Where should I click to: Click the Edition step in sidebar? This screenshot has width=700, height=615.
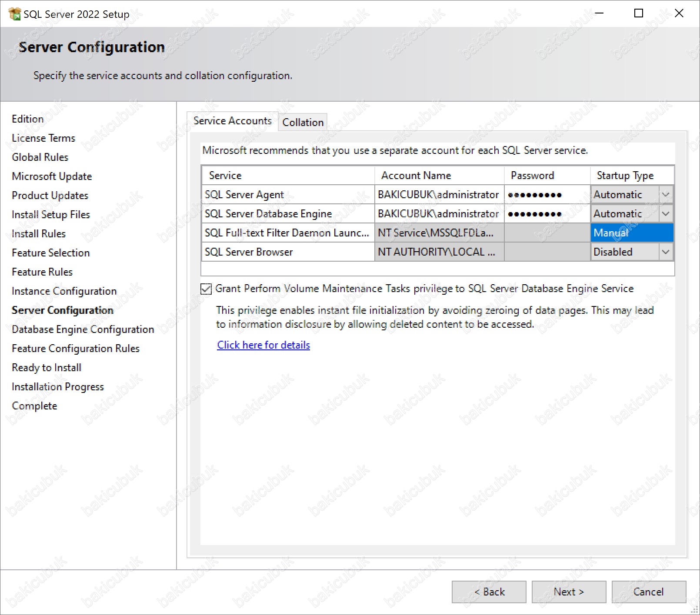[28, 119]
